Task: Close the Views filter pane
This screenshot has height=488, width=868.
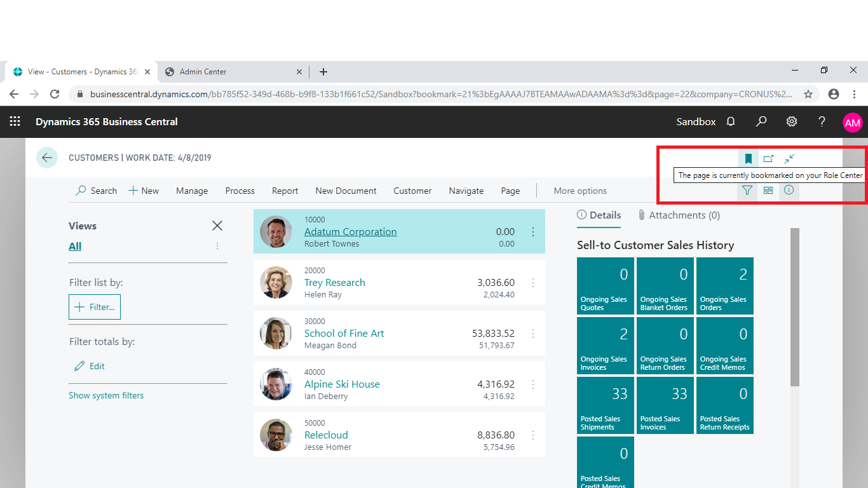Action: (217, 226)
